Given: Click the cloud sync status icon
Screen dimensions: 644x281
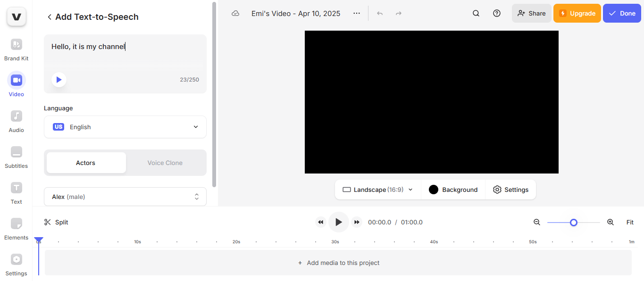Looking at the screenshot, I should [235, 13].
